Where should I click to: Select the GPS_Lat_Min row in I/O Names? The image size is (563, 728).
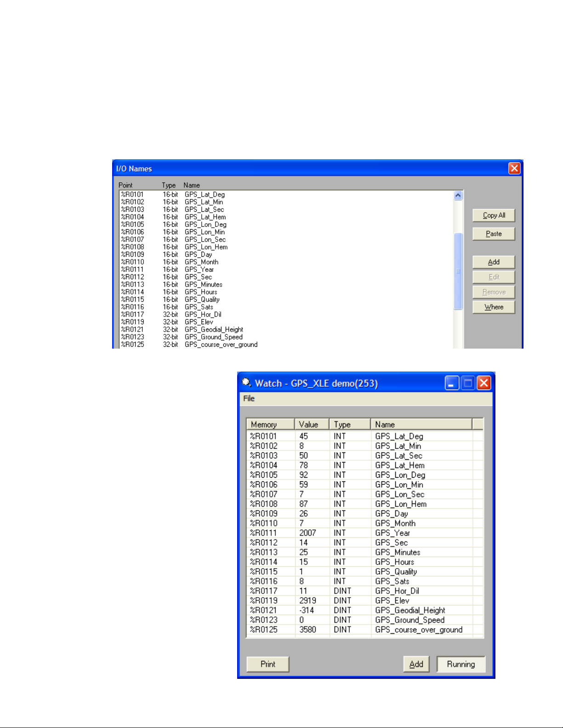point(286,202)
